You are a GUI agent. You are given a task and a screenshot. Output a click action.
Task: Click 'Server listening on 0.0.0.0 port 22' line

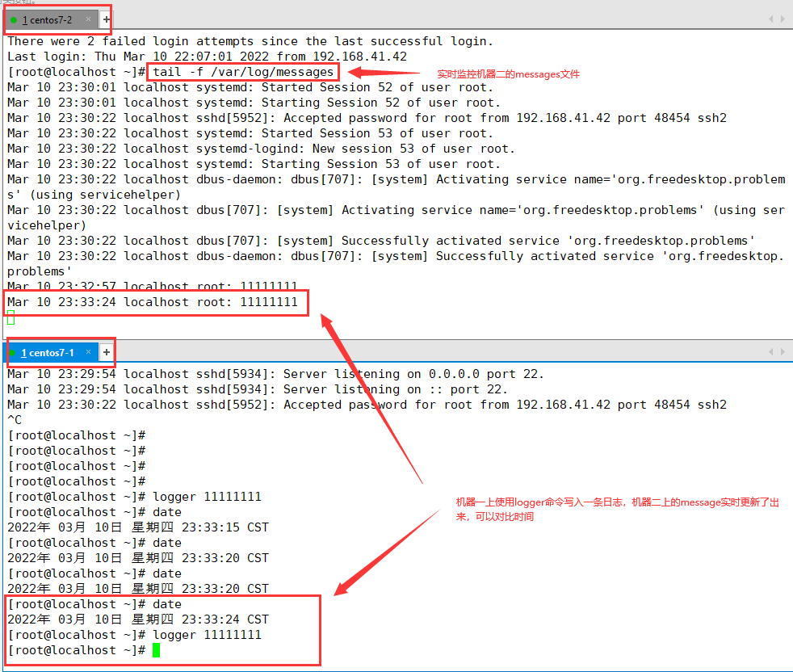(x=275, y=374)
